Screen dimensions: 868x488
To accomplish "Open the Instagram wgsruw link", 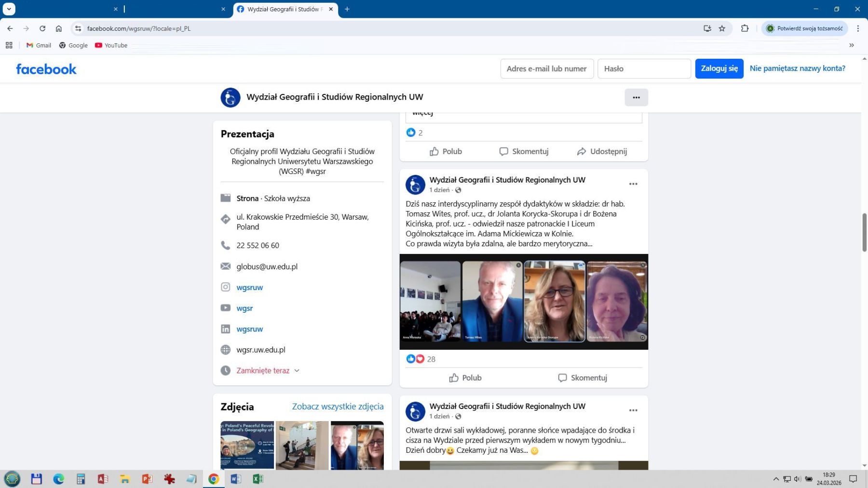I will coord(249,288).
